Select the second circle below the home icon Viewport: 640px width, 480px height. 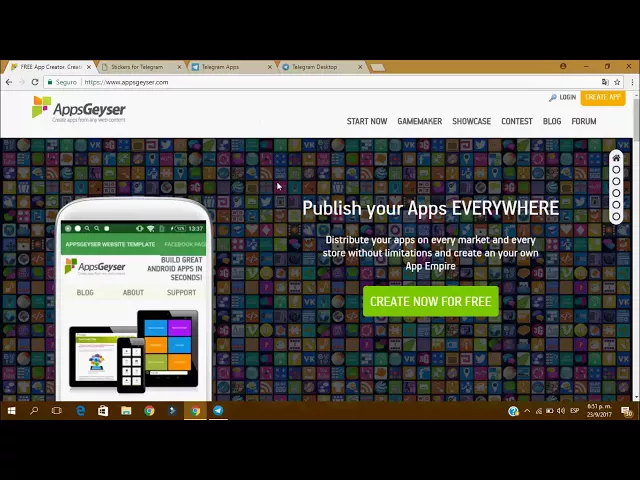616,181
